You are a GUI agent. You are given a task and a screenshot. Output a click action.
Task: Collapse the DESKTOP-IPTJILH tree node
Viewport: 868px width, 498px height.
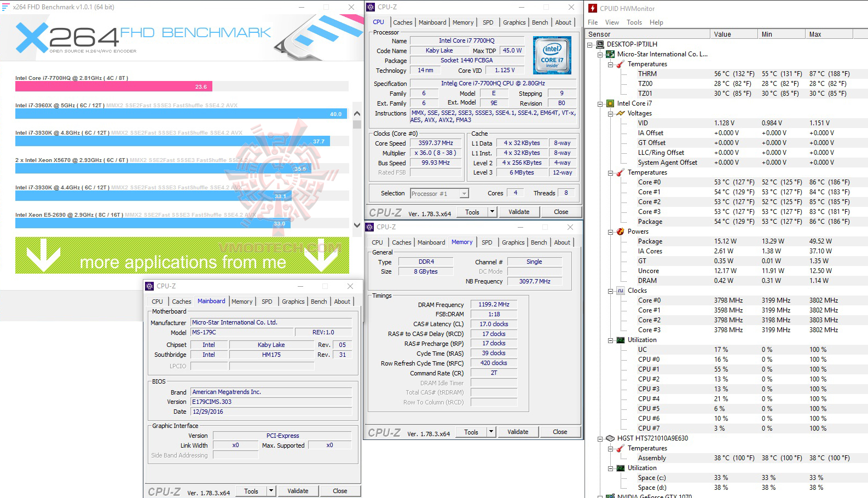coord(590,44)
